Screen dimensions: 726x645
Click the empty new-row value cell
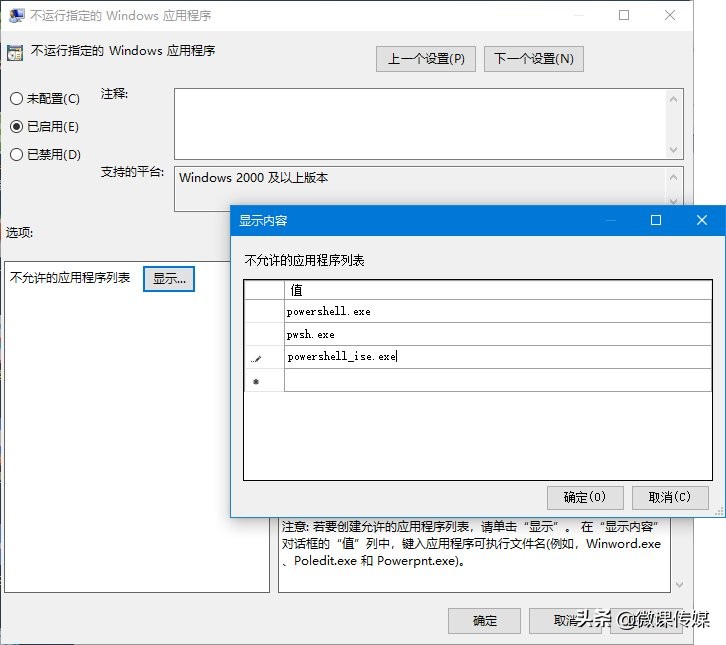498,380
